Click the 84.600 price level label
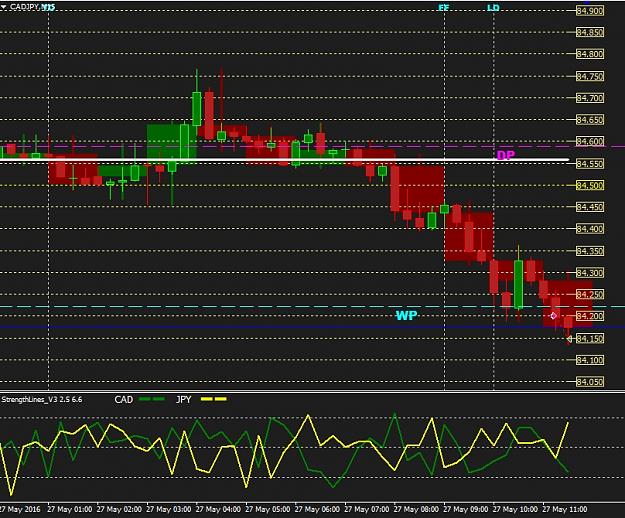Image resolution: width=625 pixels, height=518 pixels. click(x=590, y=141)
